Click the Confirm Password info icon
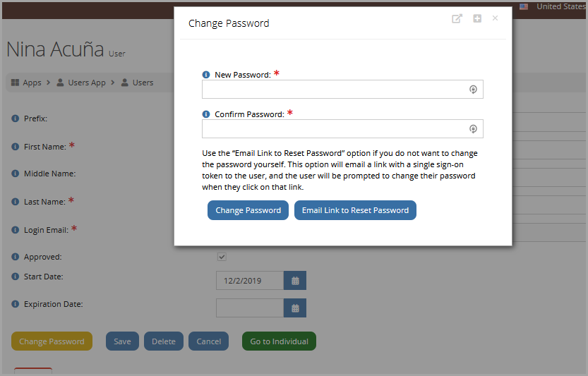 pyautogui.click(x=206, y=114)
